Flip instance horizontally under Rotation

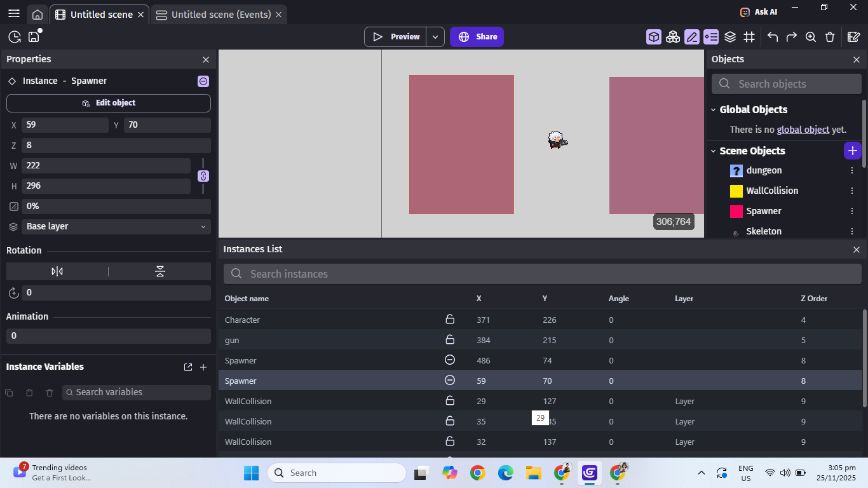pos(57,271)
